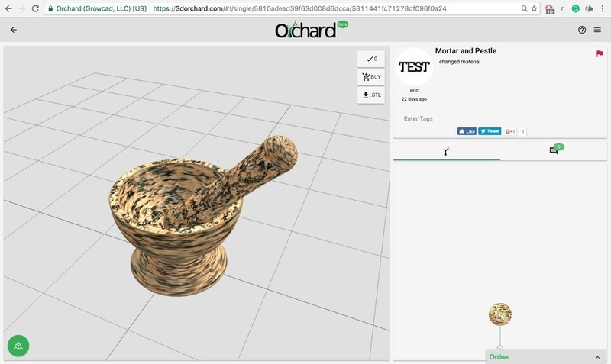Click the Google +1 count box

click(x=523, y=131)
